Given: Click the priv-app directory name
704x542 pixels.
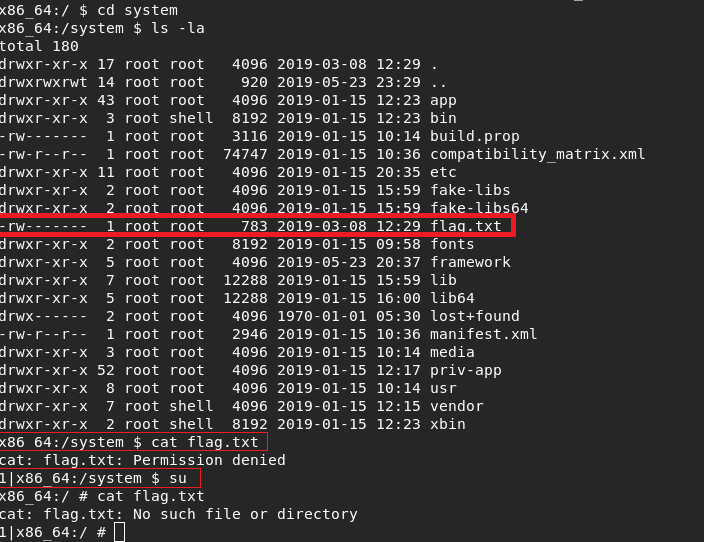Looking at the screenshot, I should (x=466, y=370).
